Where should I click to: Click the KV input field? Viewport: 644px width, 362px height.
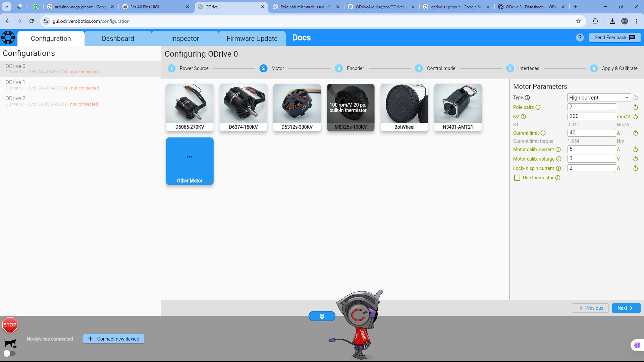[x=592, y=116]
